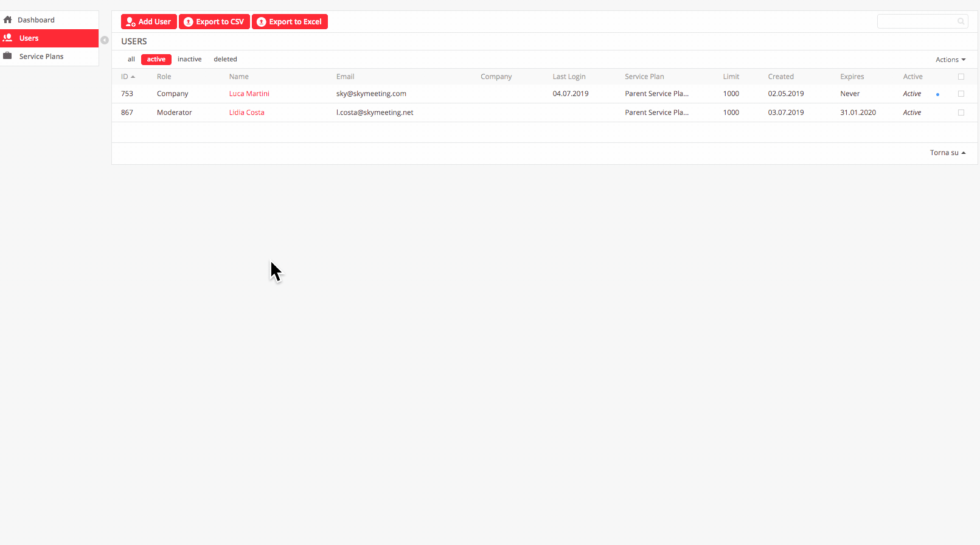Click Last Login date 04.07.2019

coord(571,94)
